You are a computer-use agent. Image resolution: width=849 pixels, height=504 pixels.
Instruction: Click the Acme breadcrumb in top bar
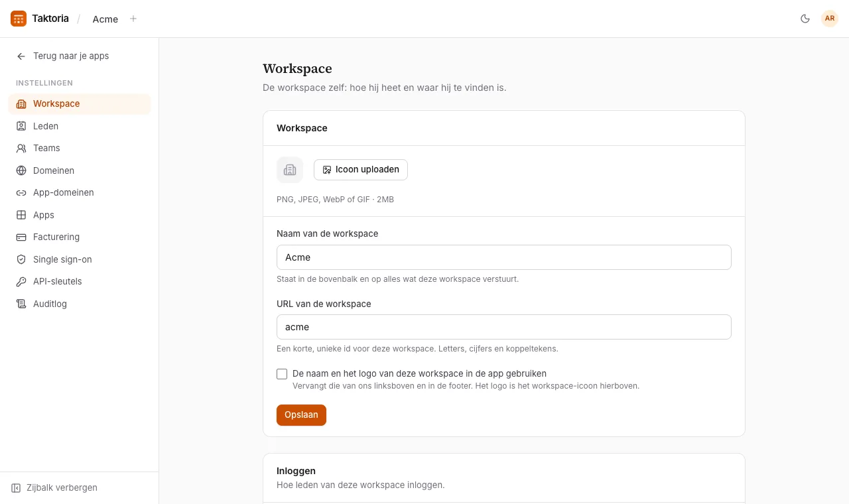click(x=105, y=19)
